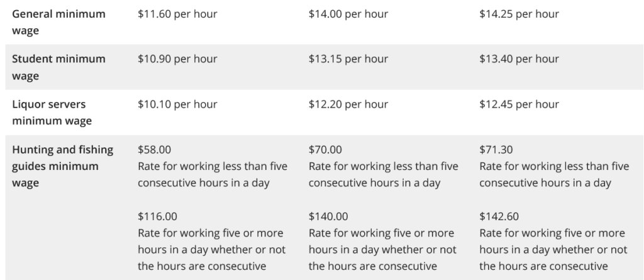Screen dimensions: 644x280
Task: Click the $58.00 guide rate
Action: (x=155, y=150)
